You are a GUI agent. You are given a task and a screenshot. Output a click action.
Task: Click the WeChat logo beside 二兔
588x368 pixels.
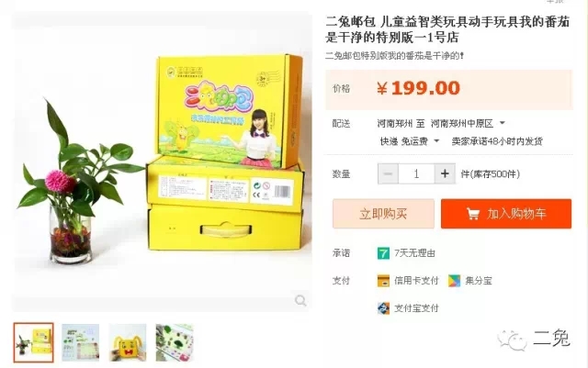(x=513, y=340)
